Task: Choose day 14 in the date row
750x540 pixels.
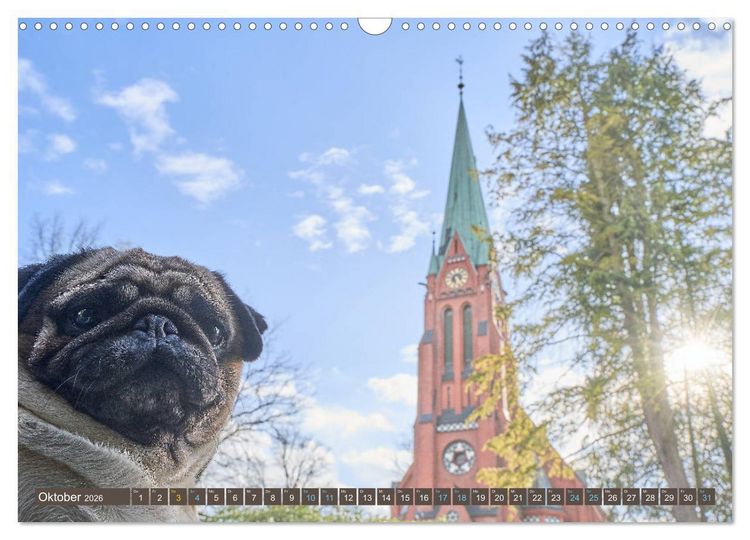Action: click(x=386, y=497)
